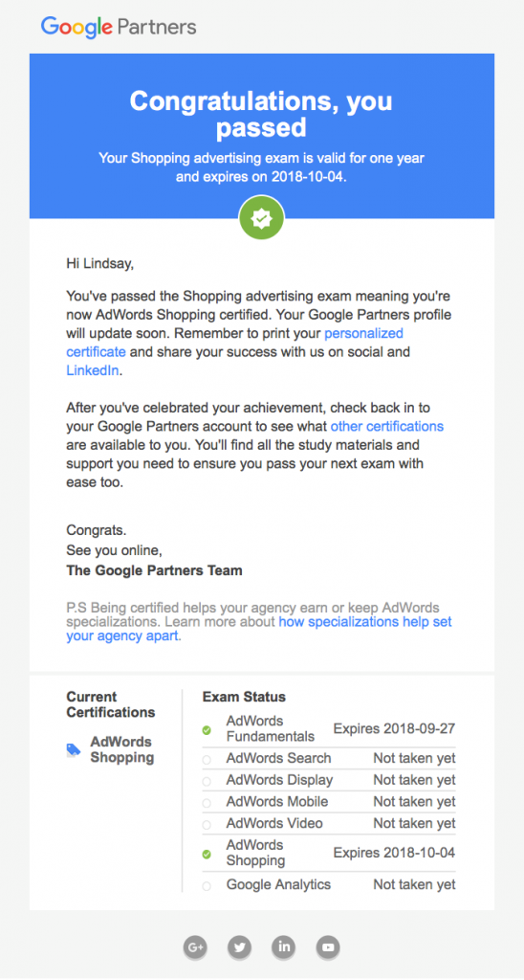Click the AdWords Mobile exam row
The image size is (524, 980).
[x=329, y=802]
